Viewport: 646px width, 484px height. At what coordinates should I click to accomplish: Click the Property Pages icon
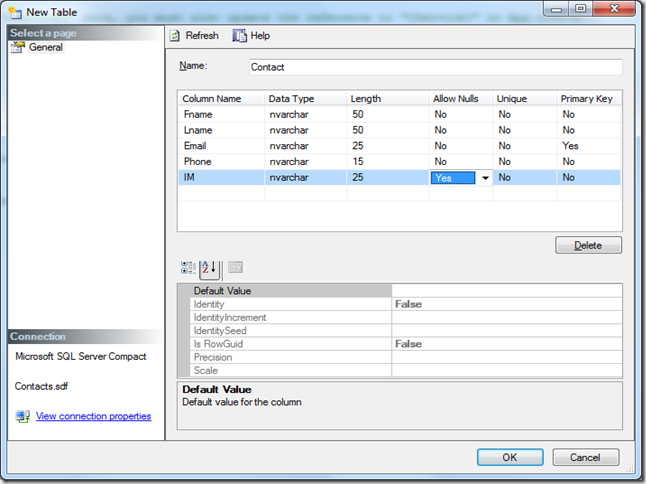[x=235, y=268]
